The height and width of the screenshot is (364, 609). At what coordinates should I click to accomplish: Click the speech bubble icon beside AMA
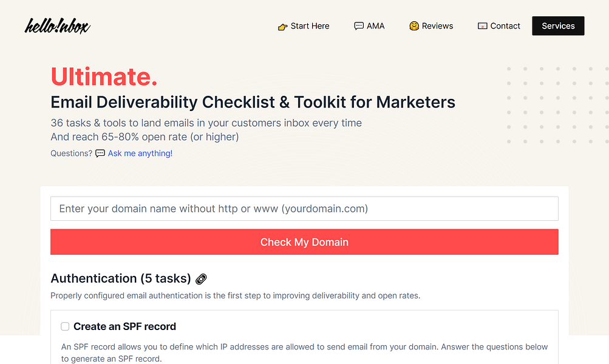(359, 26)
